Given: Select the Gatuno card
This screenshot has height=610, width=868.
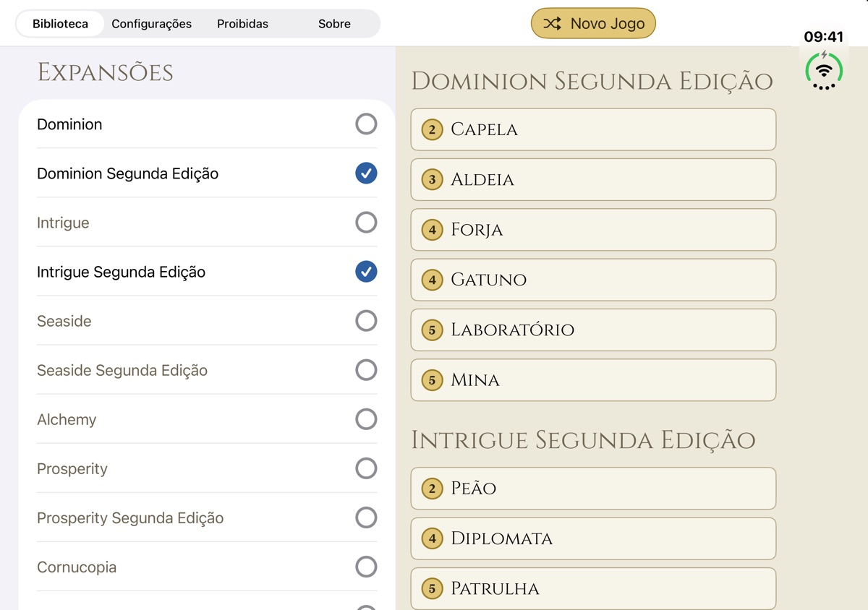Looking at the screenshot, I should click(x=593, y=280).
